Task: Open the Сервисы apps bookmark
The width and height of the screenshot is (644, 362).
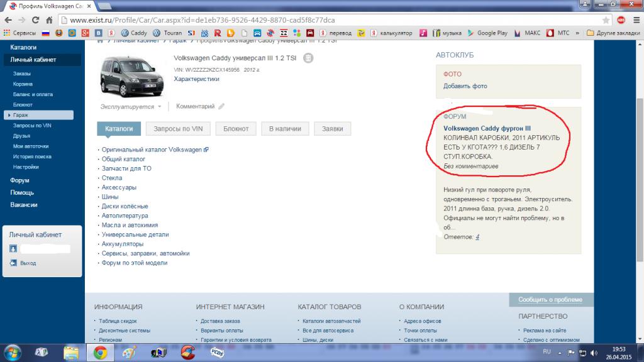Action: click(19, 33)
